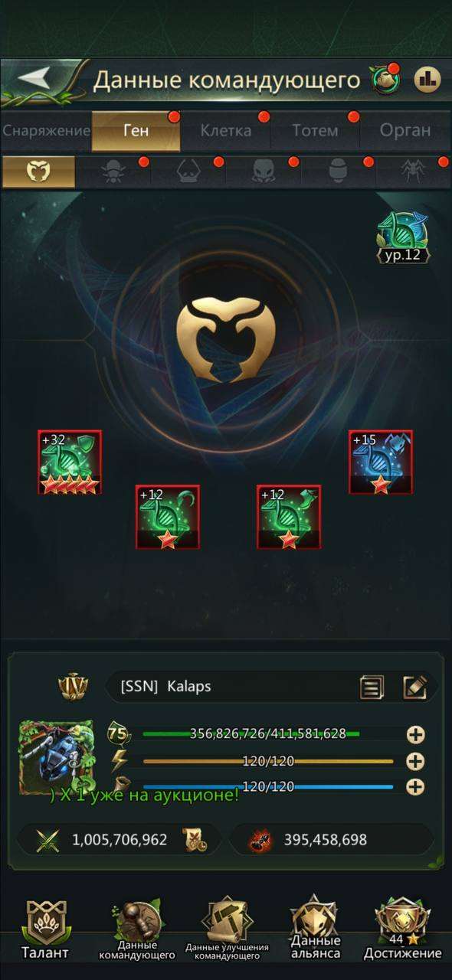Open the Достижение section
This screenshot has height=980, width=452.
coord(402,930)
